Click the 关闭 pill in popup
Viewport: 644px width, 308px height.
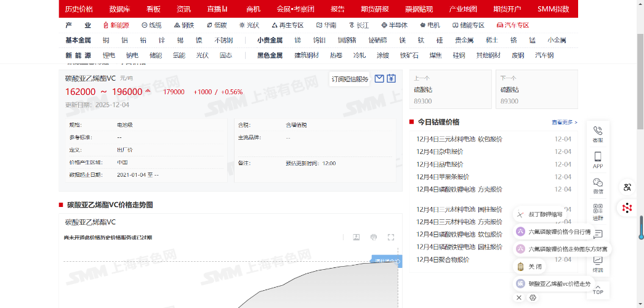click(x=530, y=267)
